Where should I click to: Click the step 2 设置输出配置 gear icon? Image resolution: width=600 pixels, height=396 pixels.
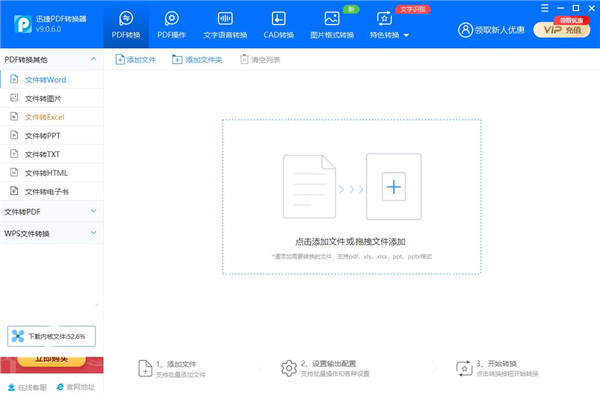pyautogui.click(x=289, y=368)
